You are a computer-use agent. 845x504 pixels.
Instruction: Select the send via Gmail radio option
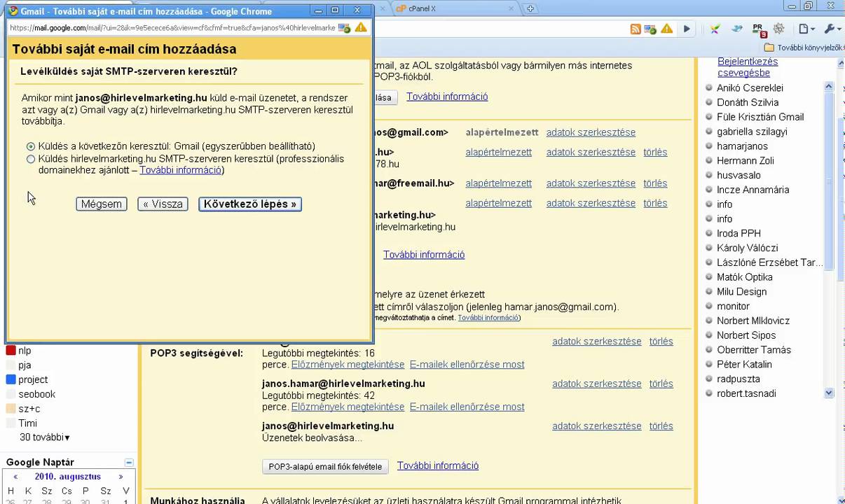click(x=31, y=147)
